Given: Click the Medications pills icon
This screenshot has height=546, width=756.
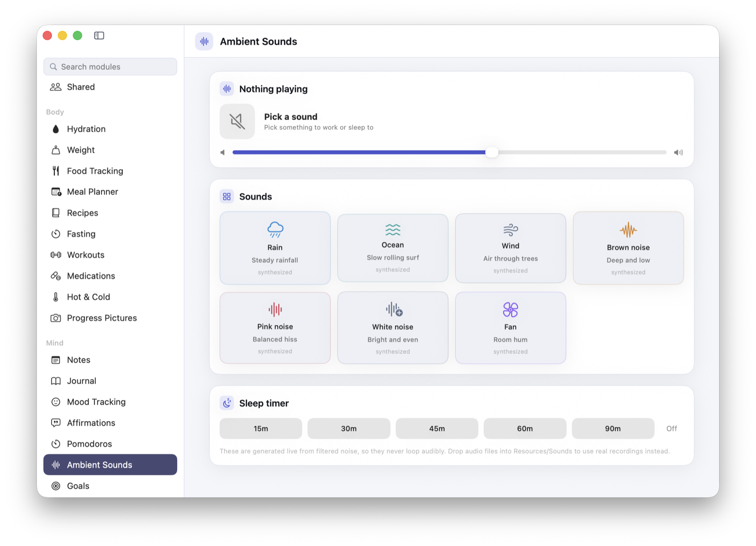Looking at the screenshot, I should point(56,276).
